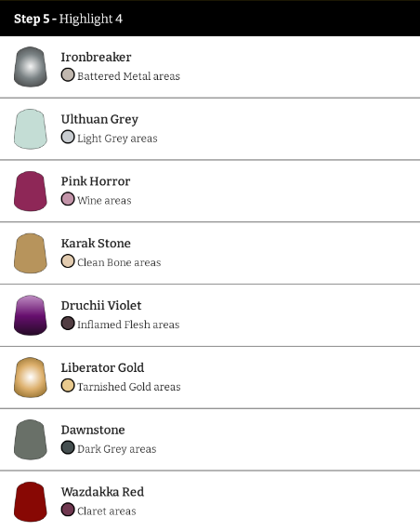
Task: Select the Liberator Gold paint pot icon
Action: (31, 378)
